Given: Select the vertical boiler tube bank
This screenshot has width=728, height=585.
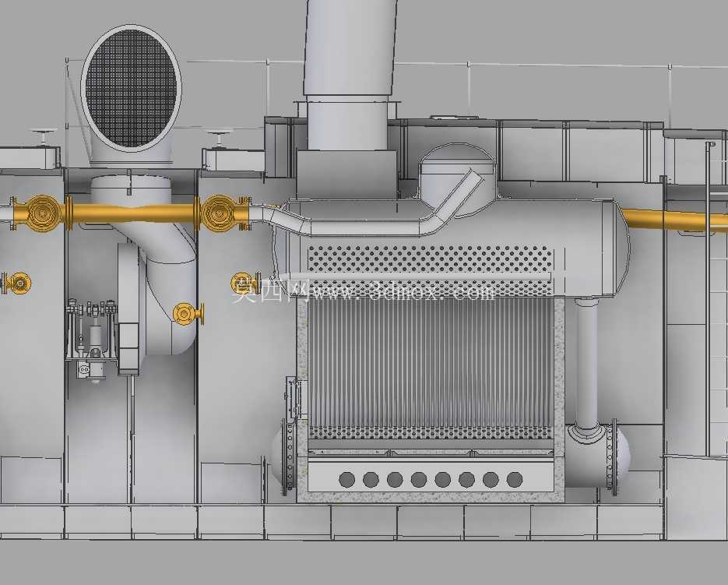Looking at the screenshot, I should [431, 364].
